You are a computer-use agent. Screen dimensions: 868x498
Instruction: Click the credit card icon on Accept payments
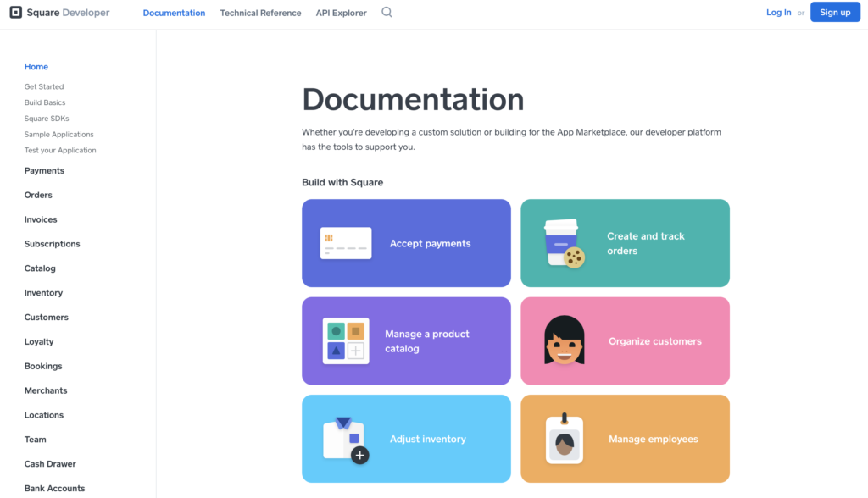[346, 243]
